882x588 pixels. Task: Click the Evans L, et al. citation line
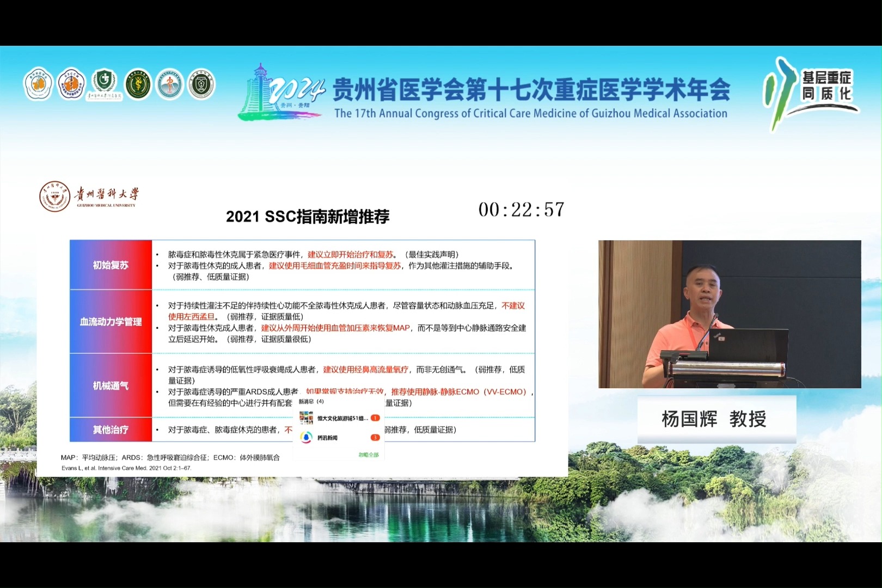(x=126, y=468)
